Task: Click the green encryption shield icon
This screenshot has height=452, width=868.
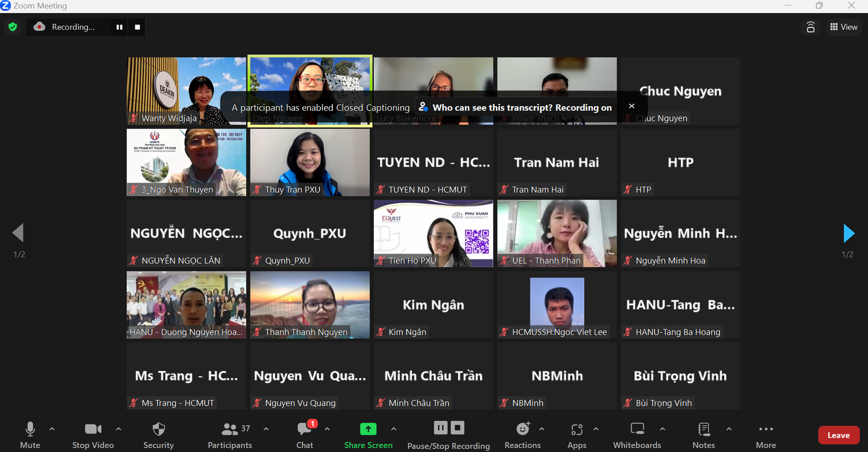Action: pyautogui.click(x=13, y=27)
